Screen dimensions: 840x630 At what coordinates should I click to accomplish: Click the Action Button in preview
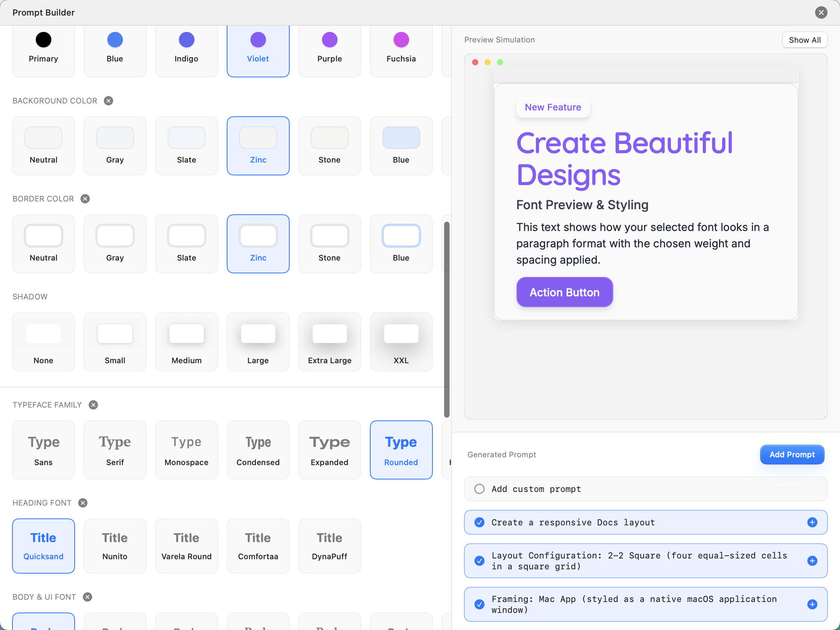tap(565, 292)
